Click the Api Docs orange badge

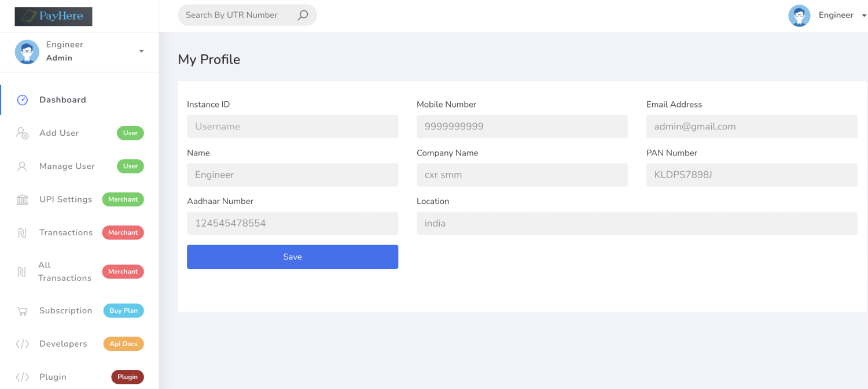[x=123, y=344]
